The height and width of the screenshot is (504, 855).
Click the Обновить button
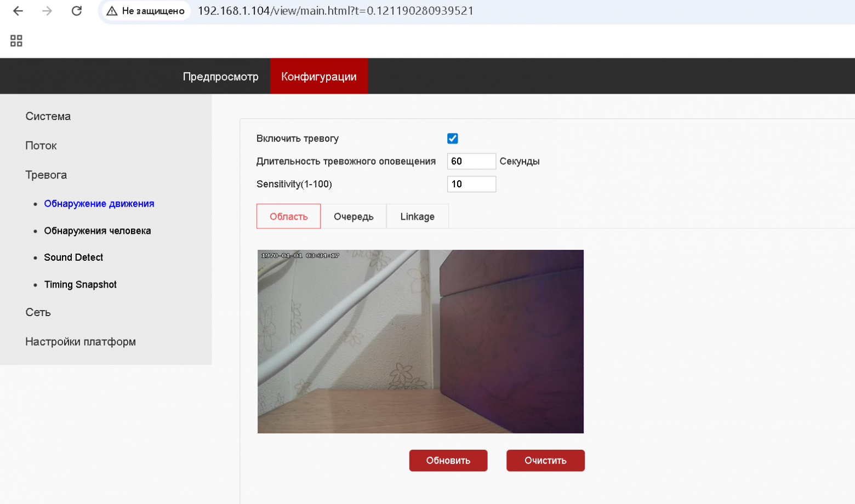(x=448, y=461)
